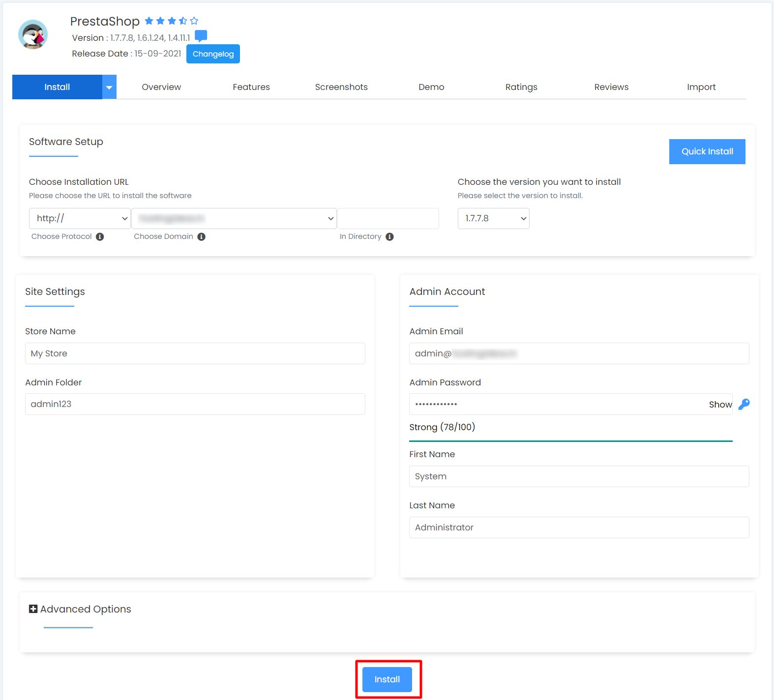Click the Admin Email input field
774x700 pixels.
(x=579, y=353)
